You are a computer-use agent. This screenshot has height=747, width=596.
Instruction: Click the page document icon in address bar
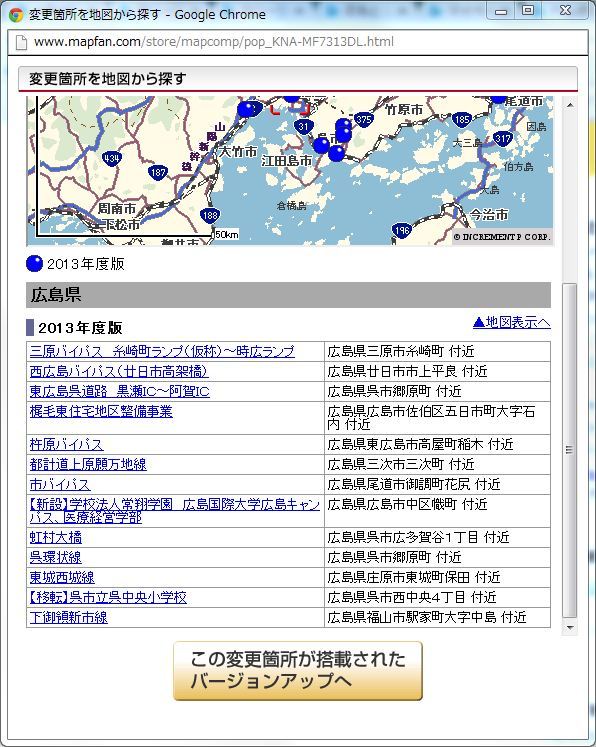pyautogui.click(x=21, y=42)
